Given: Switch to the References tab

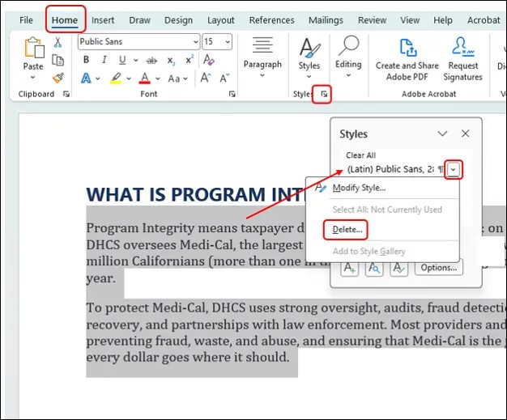Looking at the screenshot, I should [x=271, y=20].
